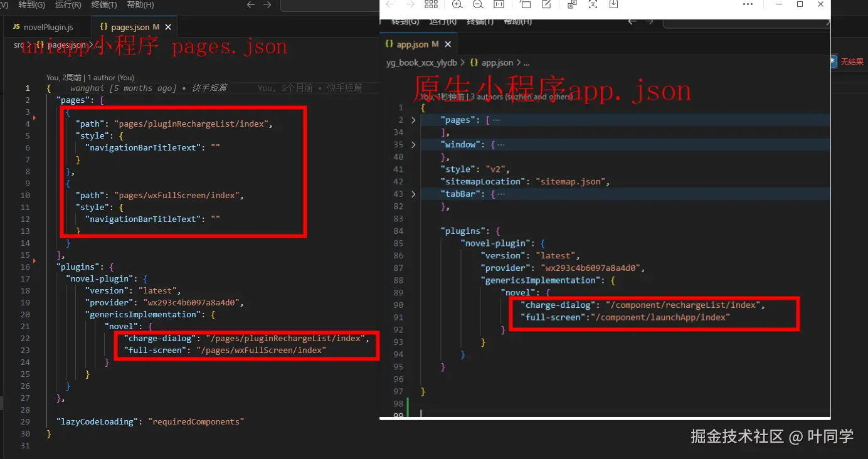Expand folded "tabBar" object in app.json

click(x=413, y=194)
